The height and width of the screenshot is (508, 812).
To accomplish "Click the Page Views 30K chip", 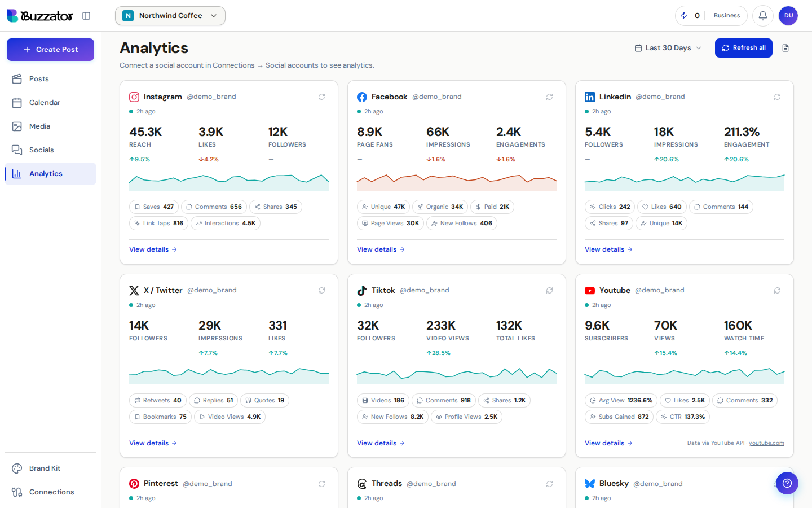I will pos(390,224).
